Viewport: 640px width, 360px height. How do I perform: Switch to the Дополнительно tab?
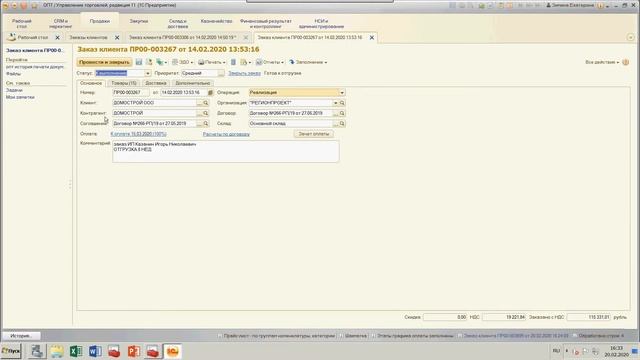click(193, 83)
